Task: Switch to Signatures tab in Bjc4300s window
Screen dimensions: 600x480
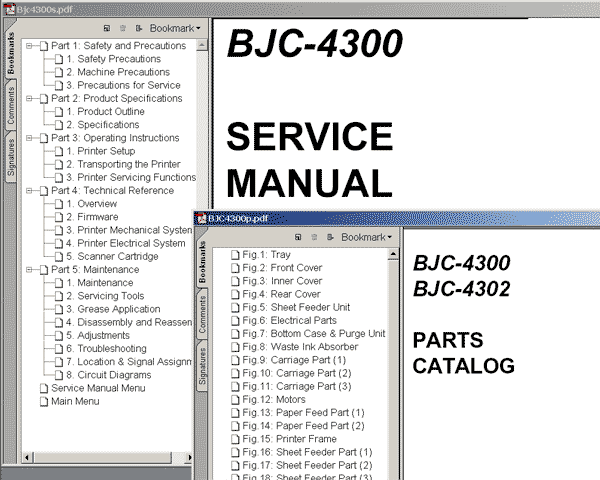Action: coord(10,157)
